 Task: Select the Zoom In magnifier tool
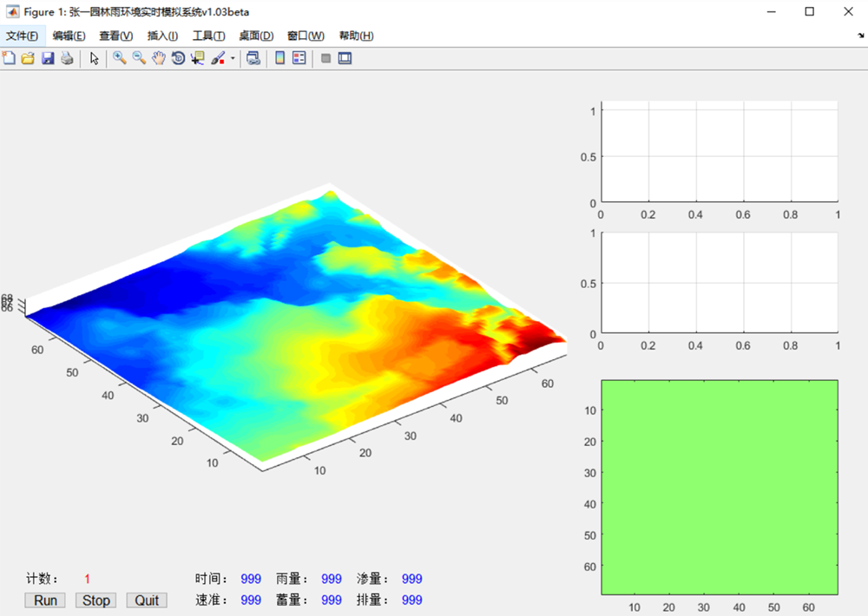tap(119, 58)
